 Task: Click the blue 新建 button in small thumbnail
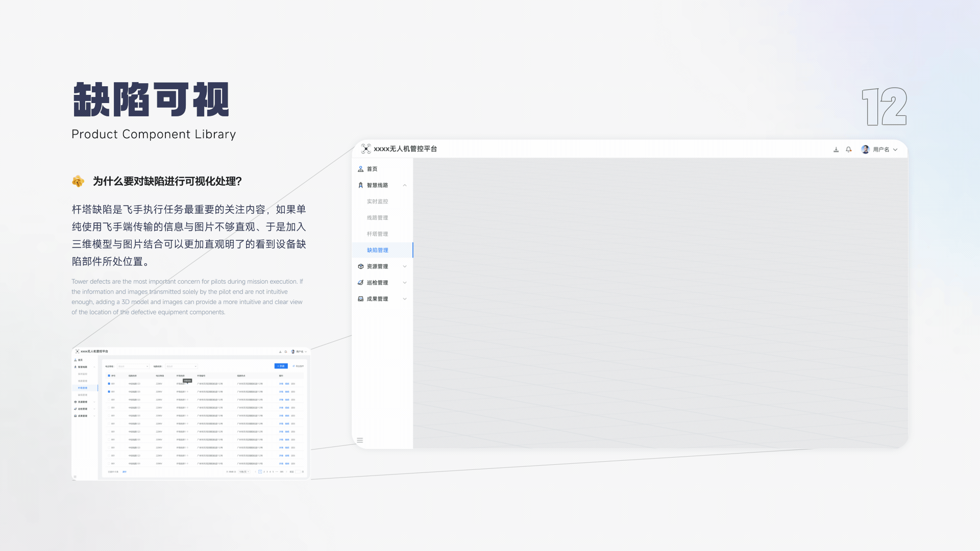click(x=281, y=366)
